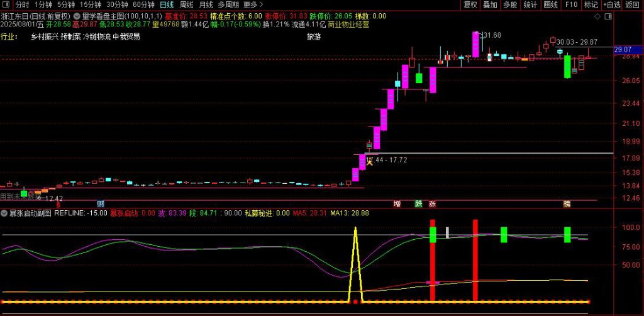Screen dimensions: 644x316
Task: Open the 暴涨启动副图 indicator settings icon
Action: (4, 213)
